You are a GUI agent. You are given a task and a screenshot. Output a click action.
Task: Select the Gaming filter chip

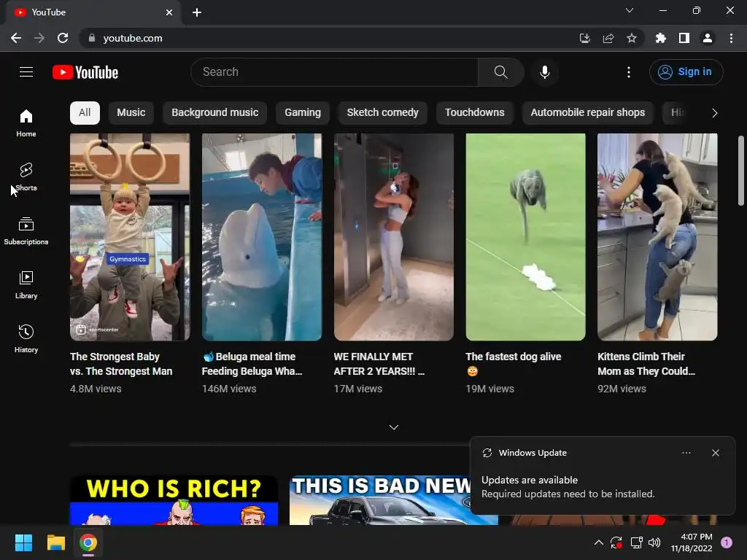tap(303, 113)
